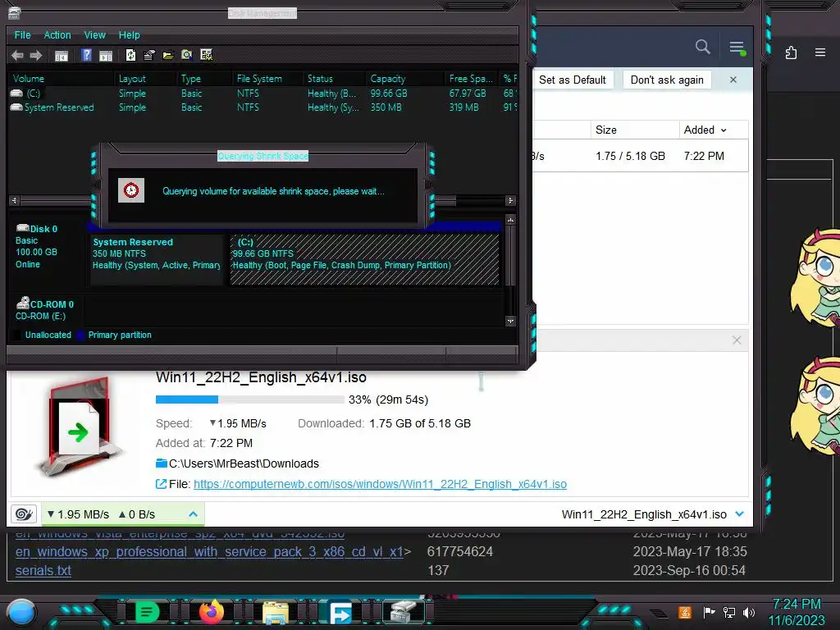Switch to Disk Management taskbar icon
The width and height of the screenshot is (840, 630).
click(x=404, y=612)
